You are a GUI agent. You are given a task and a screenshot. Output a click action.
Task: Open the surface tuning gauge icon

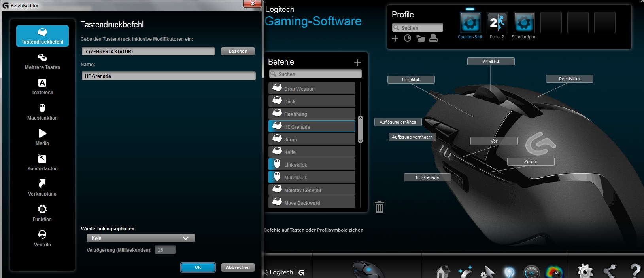pos(531,272)
